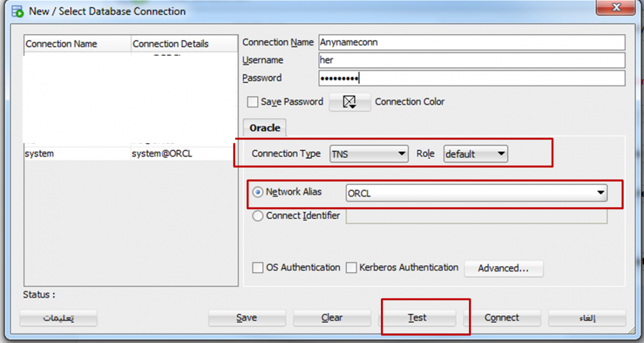Choose the Connect Identifier radio button
Screen dimensions: 644x343
258,215
